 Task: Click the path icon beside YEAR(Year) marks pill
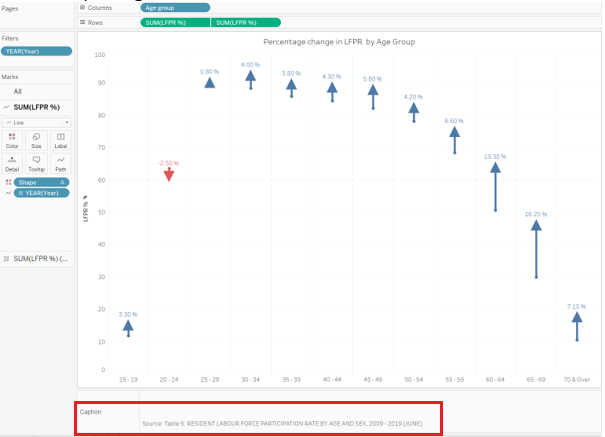[x=5, y=193]
